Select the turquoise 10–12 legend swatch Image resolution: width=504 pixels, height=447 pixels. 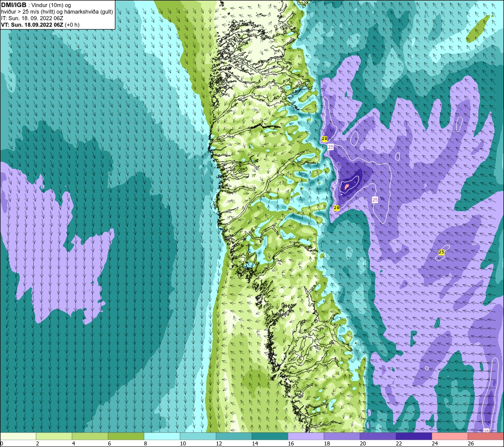pos(198,436)
